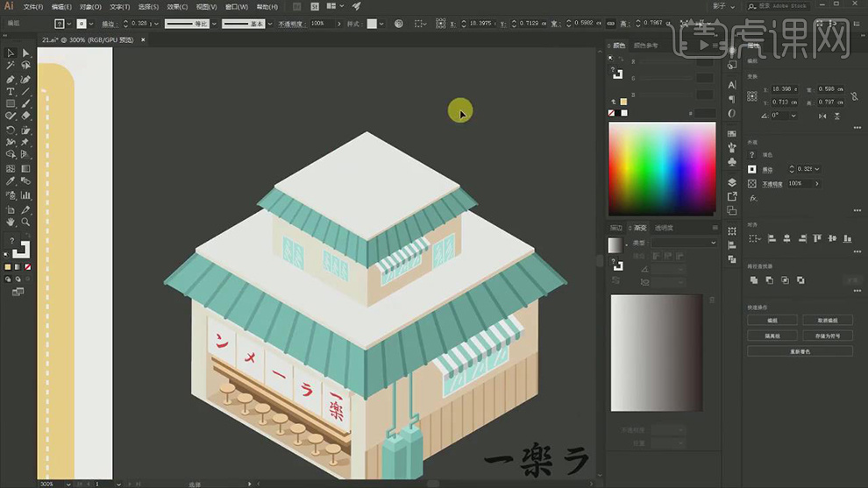Open the Layers panel icon
The width and height of the screenshot is (868, 488).
732,182
